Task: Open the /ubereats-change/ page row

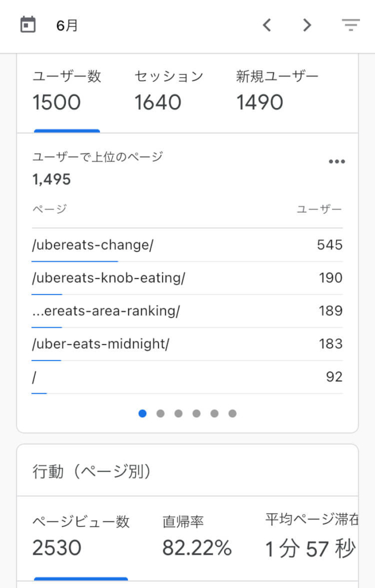Action: click(x=187, y=245)
